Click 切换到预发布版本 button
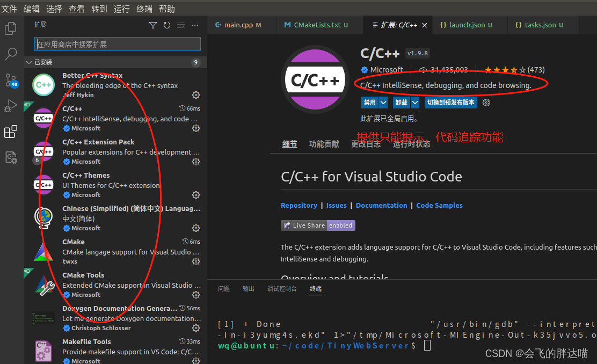Image resolution: width=597 pixels, height=364 pixels. point(451,103)
